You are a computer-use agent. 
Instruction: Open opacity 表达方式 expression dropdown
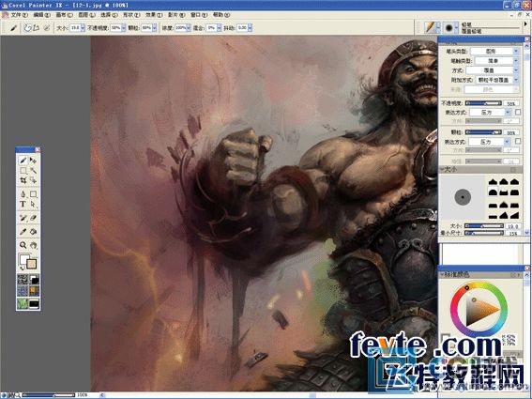491,112
